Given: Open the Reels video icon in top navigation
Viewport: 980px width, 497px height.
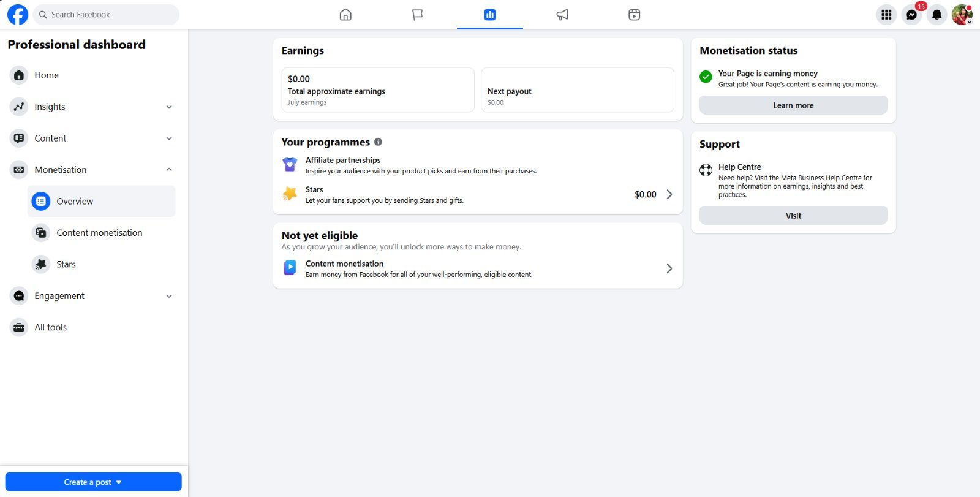Looking at the screenshot, I should 635,15.
